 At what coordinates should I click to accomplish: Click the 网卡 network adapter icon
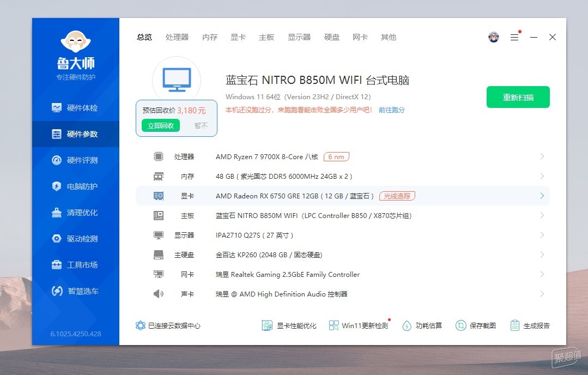(159, 275)
